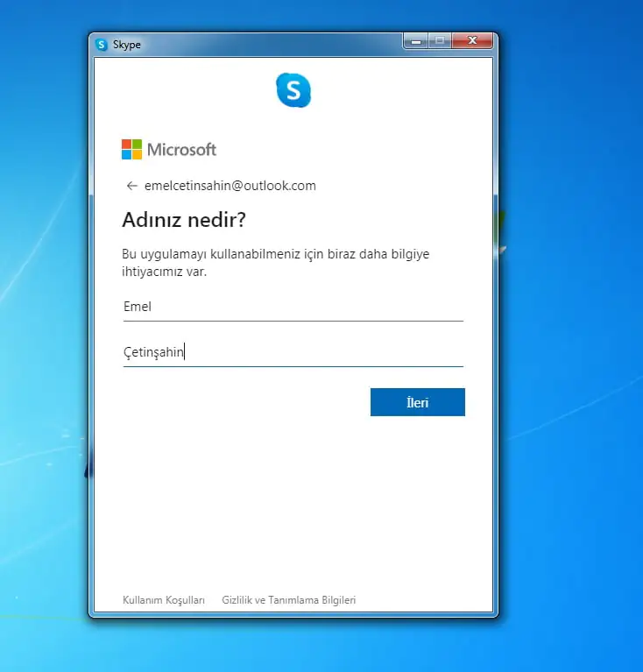Close the Skype window
Viewport: 643px width, 672px height.
472,41
